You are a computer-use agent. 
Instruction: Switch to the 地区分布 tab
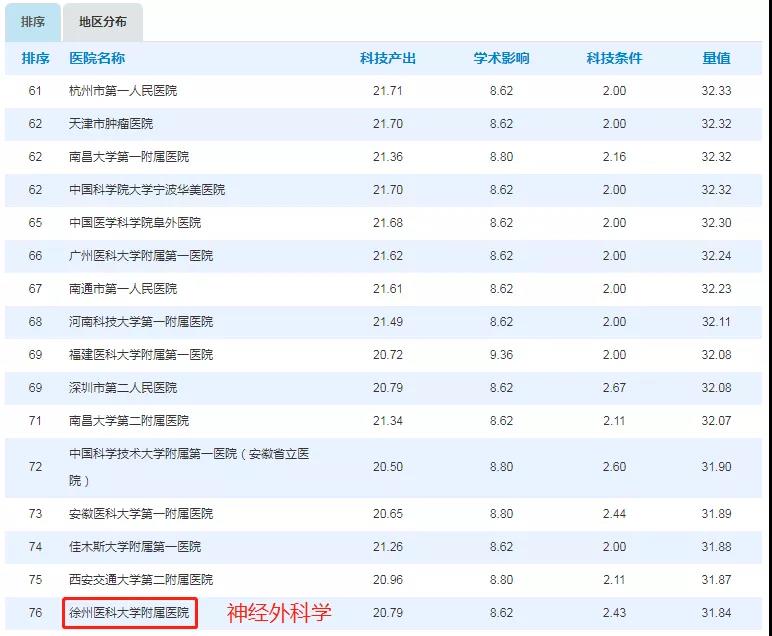[103, 22]
